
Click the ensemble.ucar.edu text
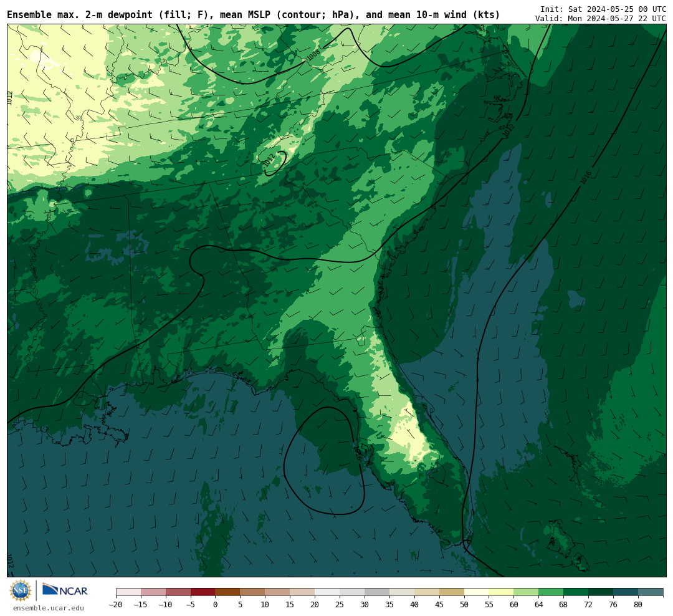pos(49,608)
